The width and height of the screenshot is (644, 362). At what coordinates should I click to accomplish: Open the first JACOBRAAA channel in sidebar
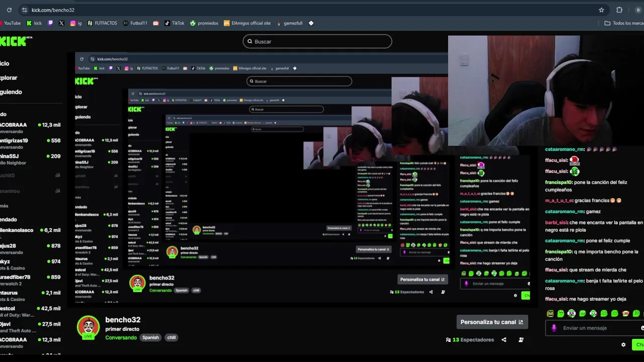click(30, 128)
